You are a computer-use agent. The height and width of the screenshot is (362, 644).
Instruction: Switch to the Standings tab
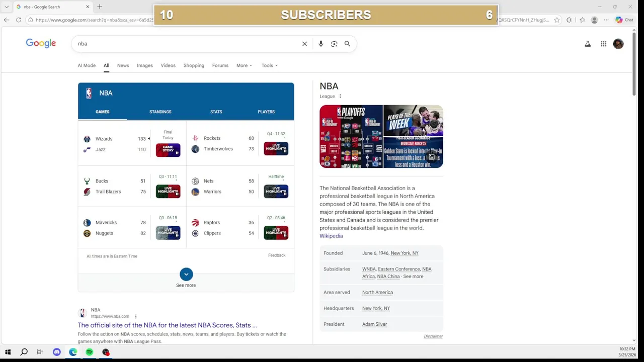(x=160, y=112)
